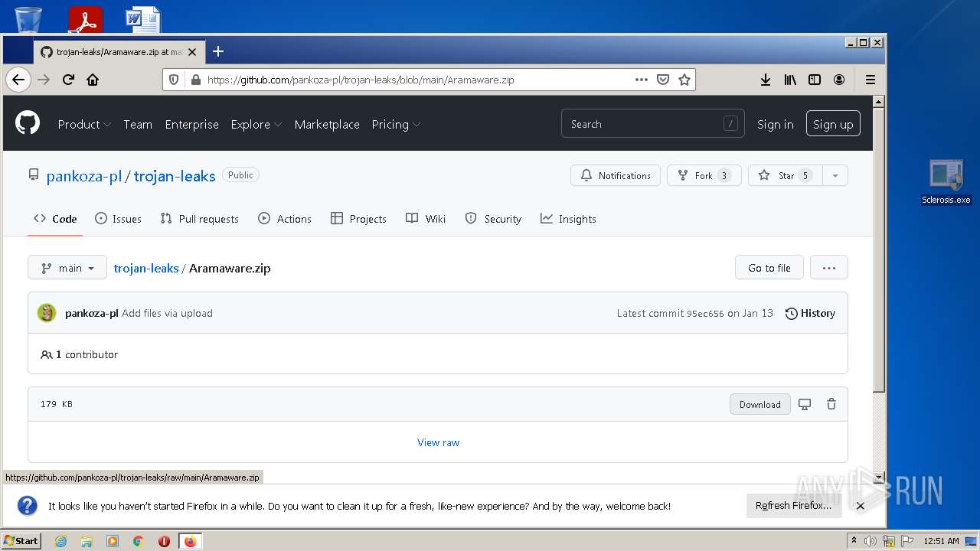Open page actions three-dot menu in URL bar
The height and width of the screenshot is (551, 980).
point(642,80)
